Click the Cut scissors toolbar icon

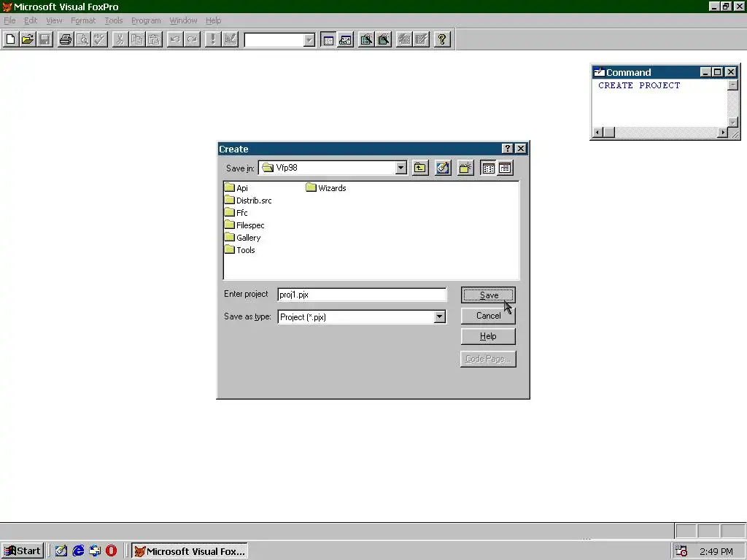pyautogui.click(x=120, y=39)
